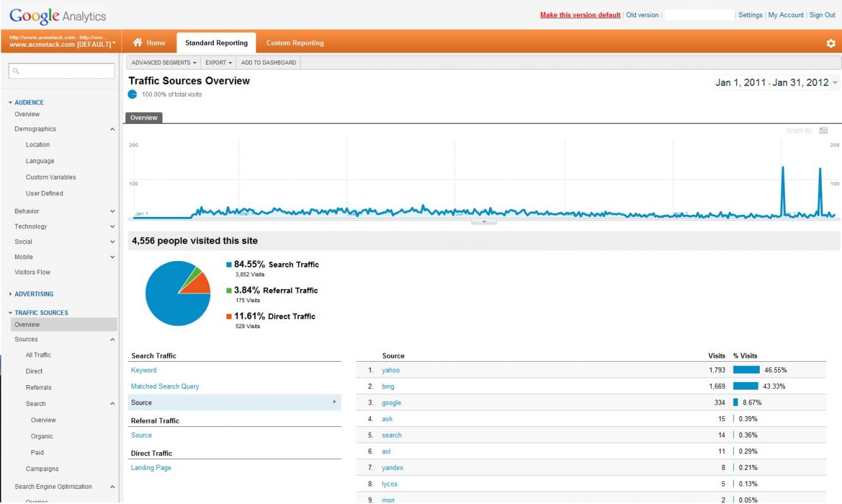
Task: Select Custom Variables in sidebar
Action: coord(51,178)
